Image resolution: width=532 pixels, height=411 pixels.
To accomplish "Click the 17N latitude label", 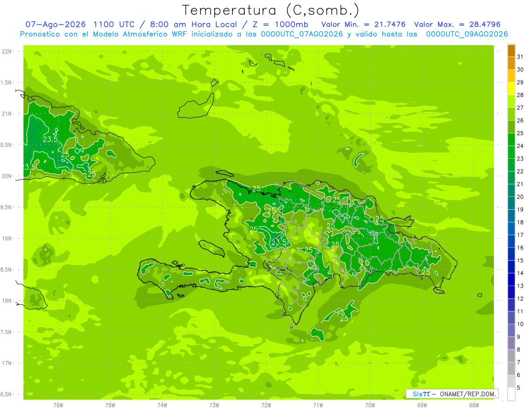I will pos(7,363).
